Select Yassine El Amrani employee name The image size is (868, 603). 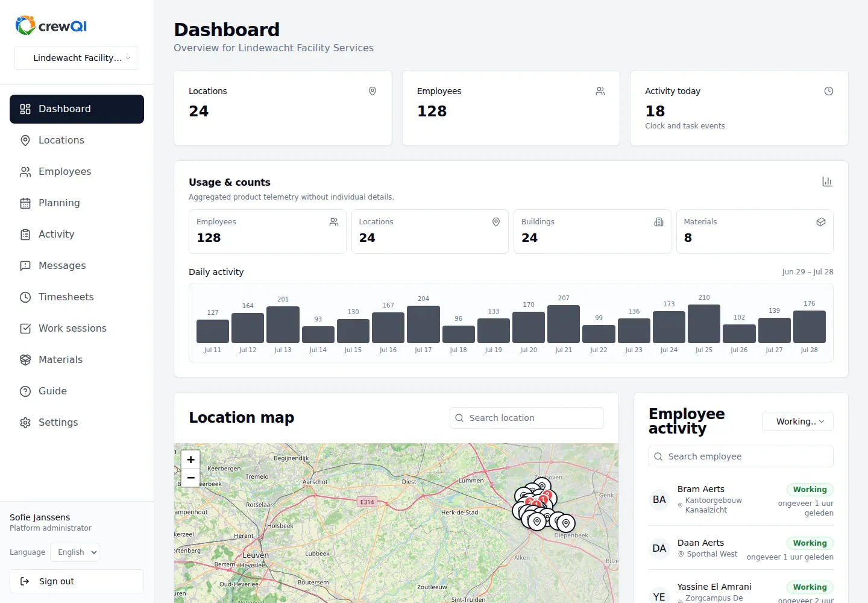(x=714, y=587)
